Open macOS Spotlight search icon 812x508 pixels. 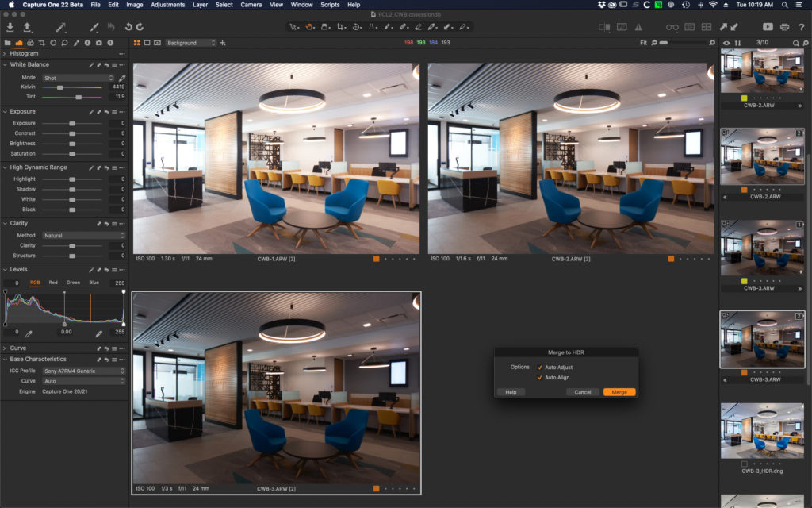click(x=784, y=5)
